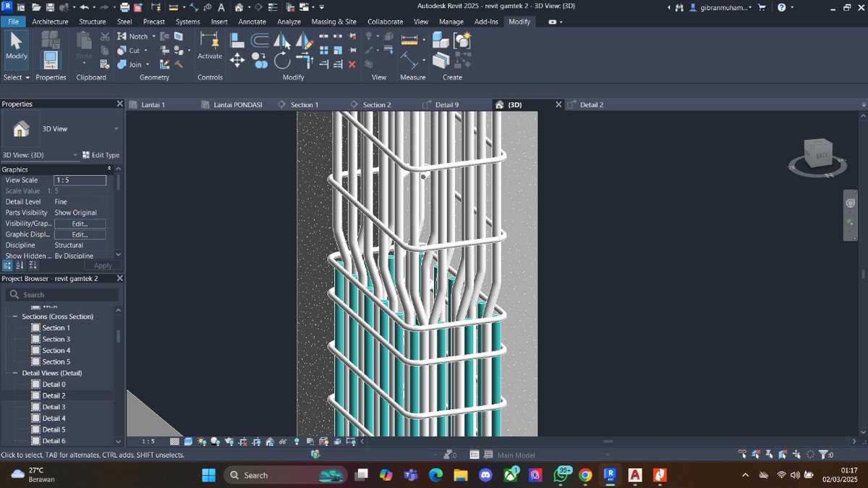Click the Aligned Dimension measure icon
Viewport: 868px width, 488px height.
409,59
